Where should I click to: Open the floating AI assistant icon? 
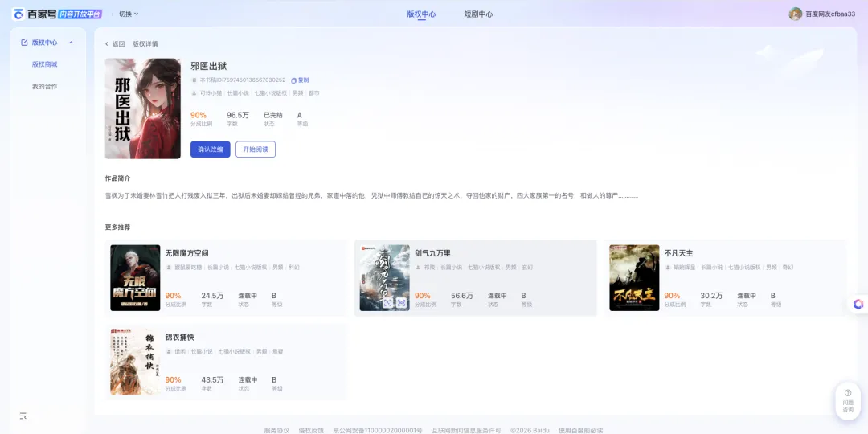858,304
